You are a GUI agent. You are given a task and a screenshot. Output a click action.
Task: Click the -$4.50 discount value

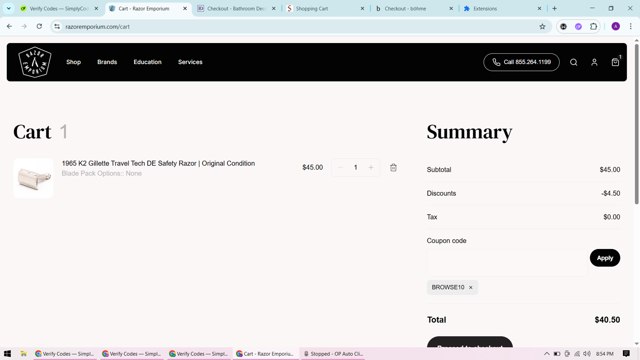611,193
